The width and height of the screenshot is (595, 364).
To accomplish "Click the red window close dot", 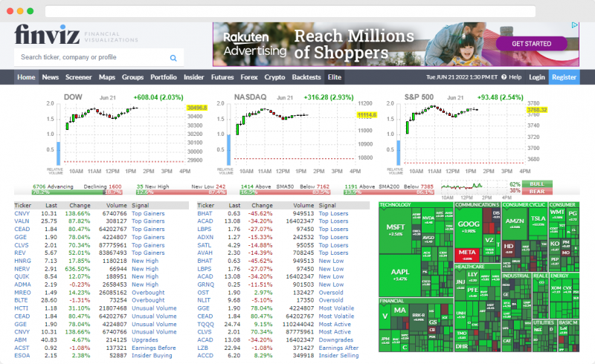I will pyautogui.click(x=10, y=11).
